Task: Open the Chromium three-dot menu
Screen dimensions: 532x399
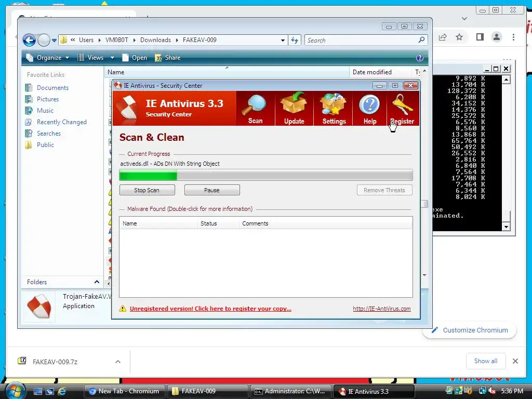Action: (514, 37)
